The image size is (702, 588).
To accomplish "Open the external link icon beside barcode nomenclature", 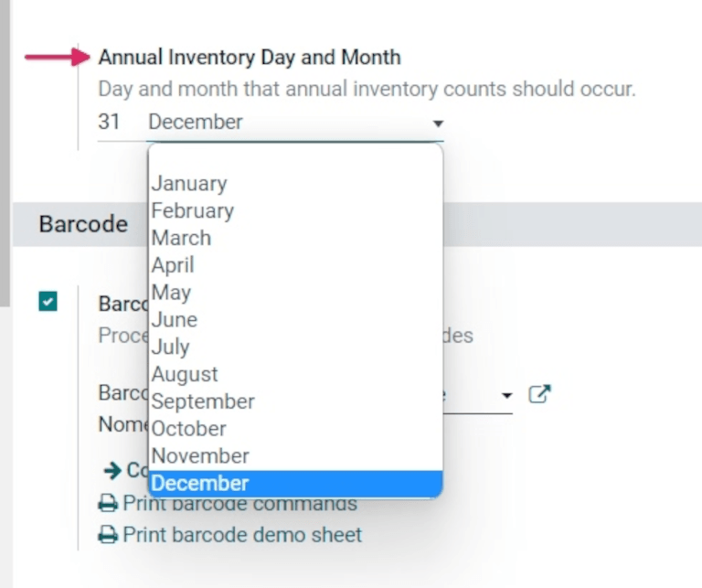I will (x=540, y=395).
